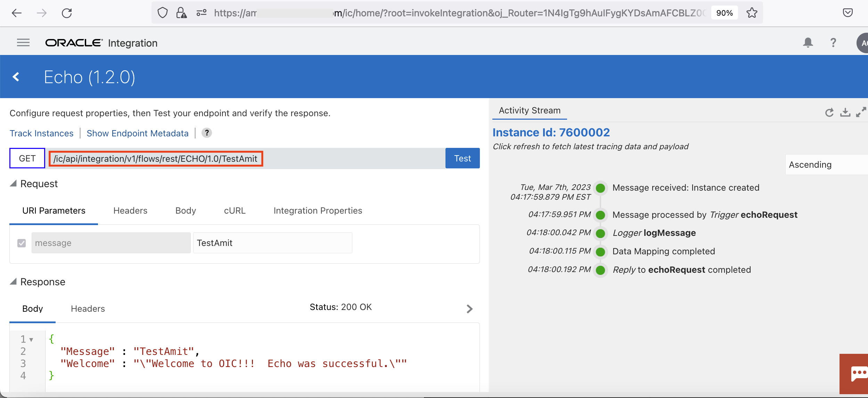
Task: Edit the TestAmit message value field
Action: click(272, 243)
